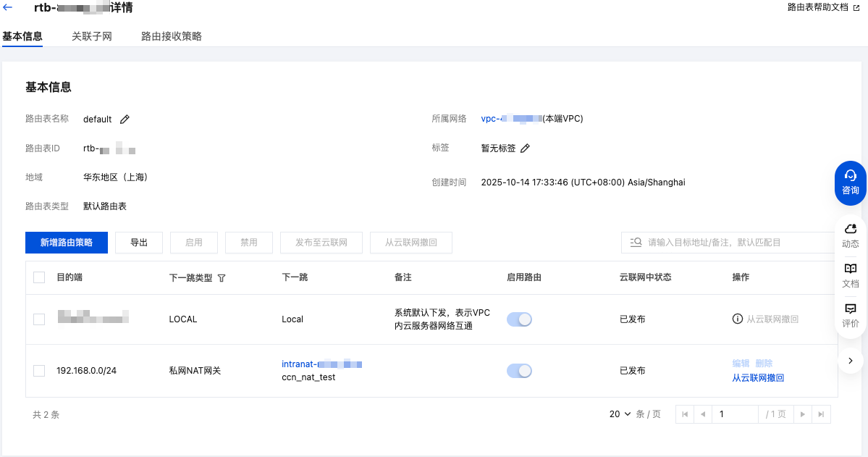Viewport: 868px width, 457px height.
Task: Select all routes with header checkbox
Action: (x=39, y=277)
